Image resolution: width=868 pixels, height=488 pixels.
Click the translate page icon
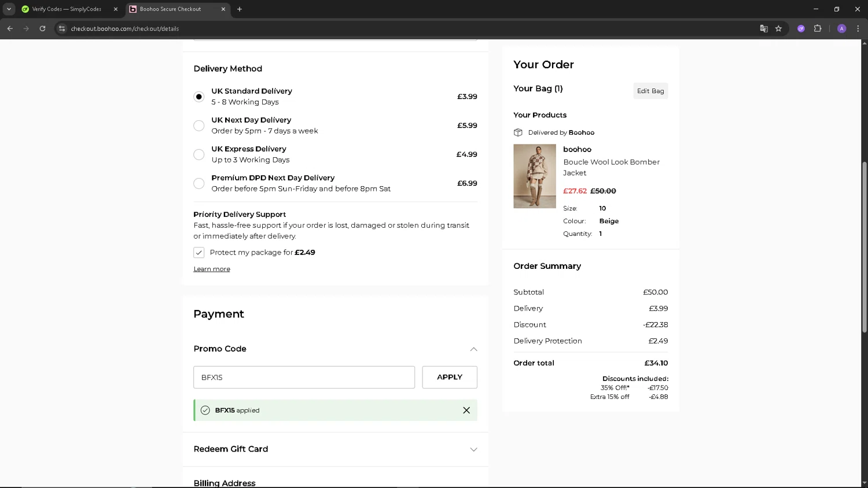[764, 28]
